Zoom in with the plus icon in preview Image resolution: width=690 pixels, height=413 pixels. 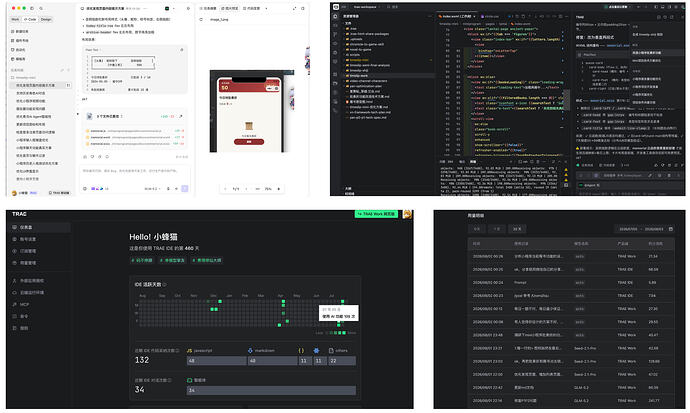(279, 189)
